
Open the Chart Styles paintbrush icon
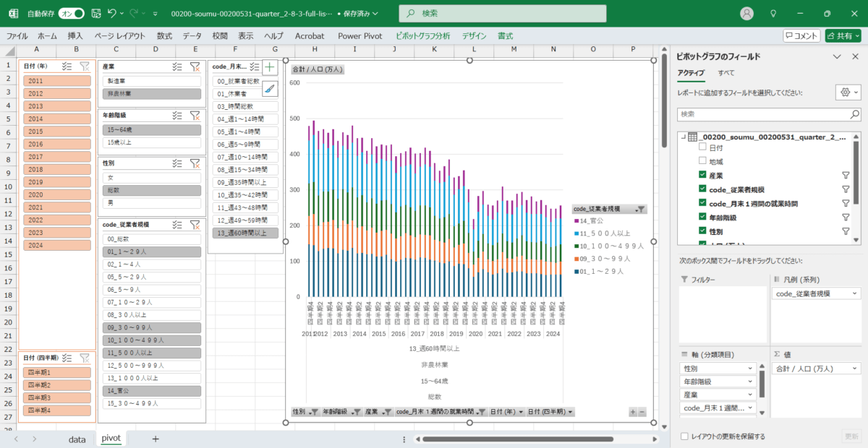pyautogui.click(x=271, y=89)
